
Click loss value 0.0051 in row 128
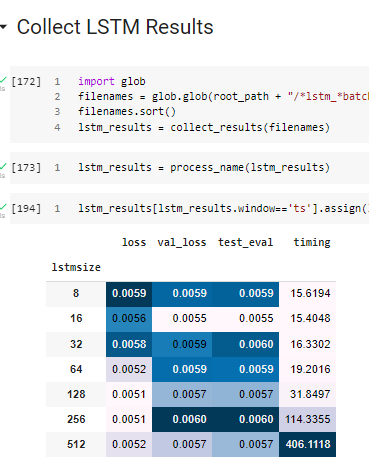coord(129,394)
